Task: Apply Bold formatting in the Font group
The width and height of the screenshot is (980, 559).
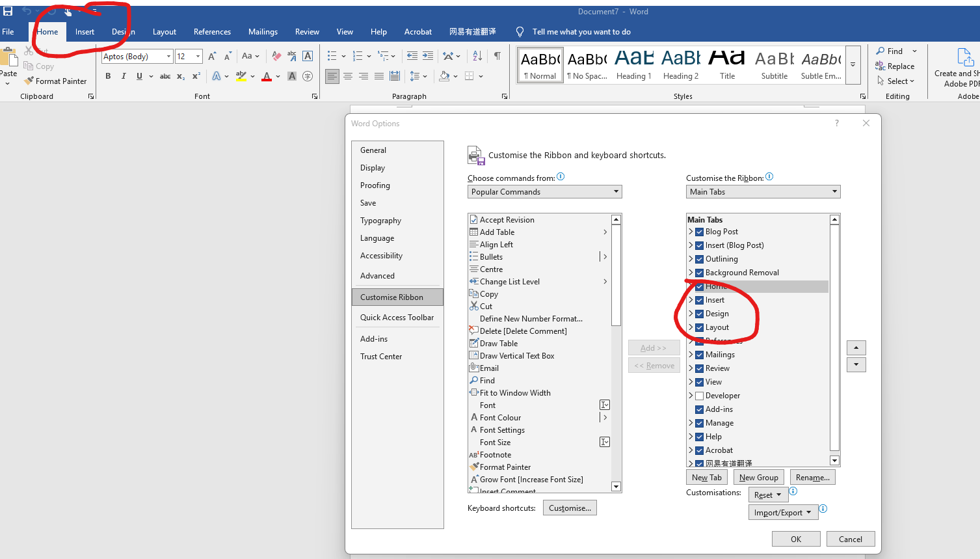Action: pos(108,76)
